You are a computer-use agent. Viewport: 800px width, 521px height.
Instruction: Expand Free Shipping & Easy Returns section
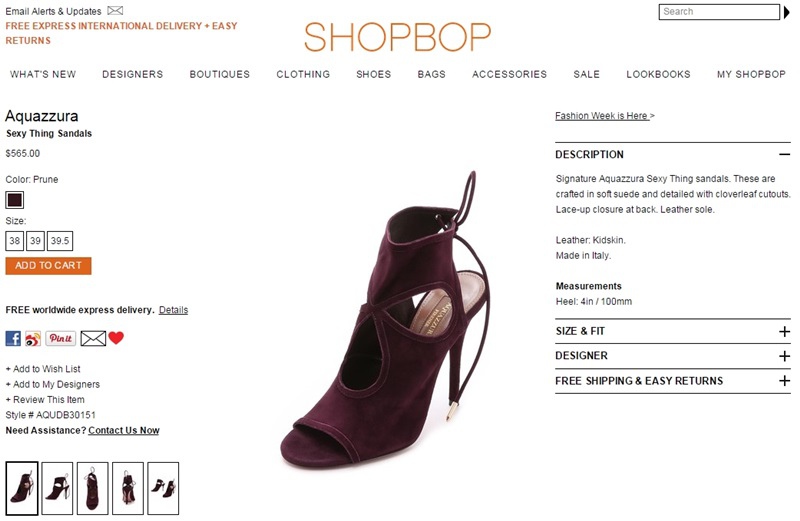[x=785, y=381]
